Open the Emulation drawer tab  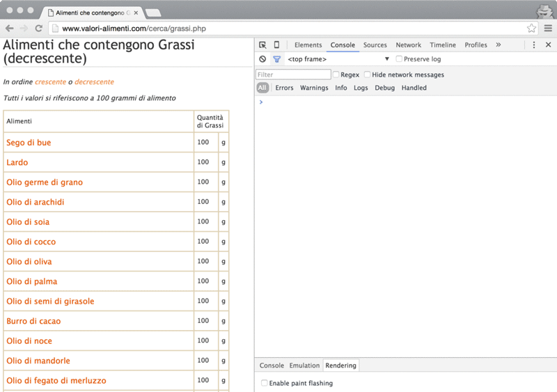[304, 366]
